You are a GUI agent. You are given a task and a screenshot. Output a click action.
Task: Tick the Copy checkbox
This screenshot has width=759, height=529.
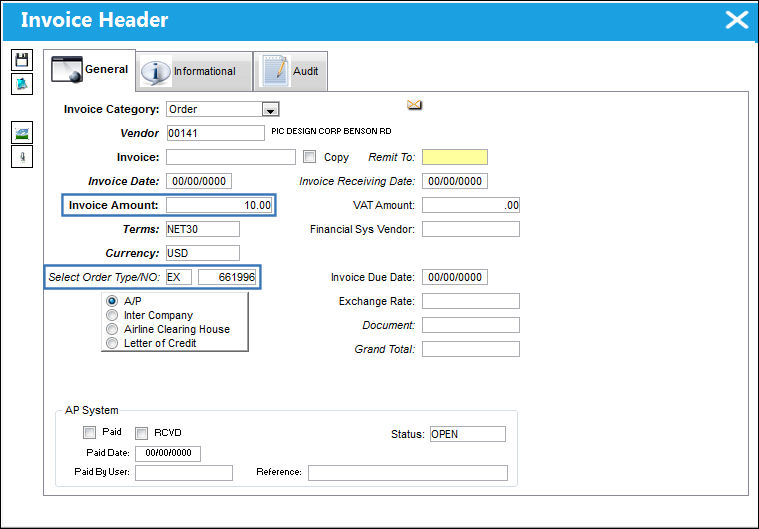[309, 157]
